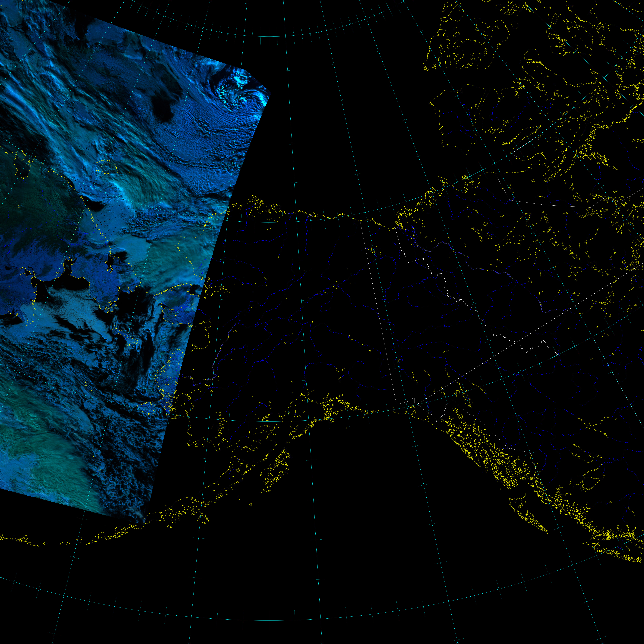
Task: Click the 160E longitude label
Action: coord(70,1)
